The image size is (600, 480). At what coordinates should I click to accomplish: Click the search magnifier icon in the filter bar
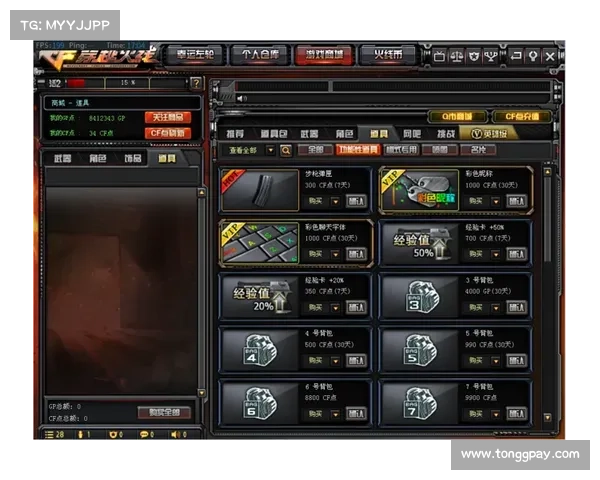pos(285,150)
